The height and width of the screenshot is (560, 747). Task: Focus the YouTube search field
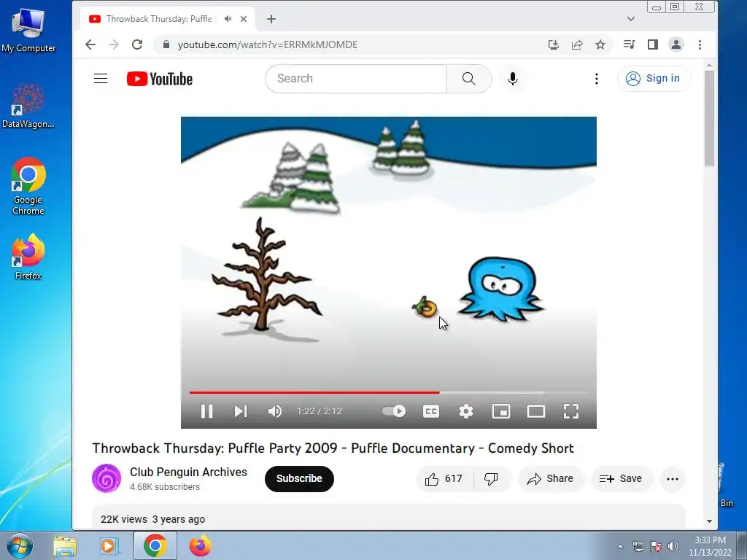355,79
